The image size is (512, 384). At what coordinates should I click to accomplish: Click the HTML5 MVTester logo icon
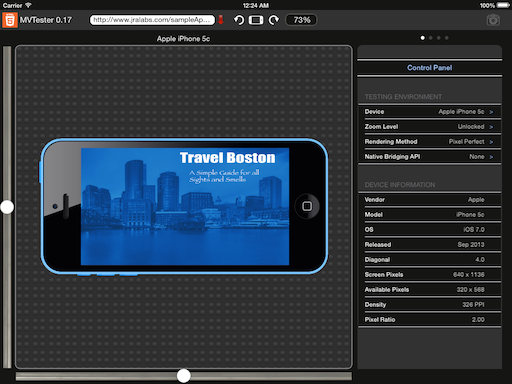pyautogui.click(x=10, y=20)
